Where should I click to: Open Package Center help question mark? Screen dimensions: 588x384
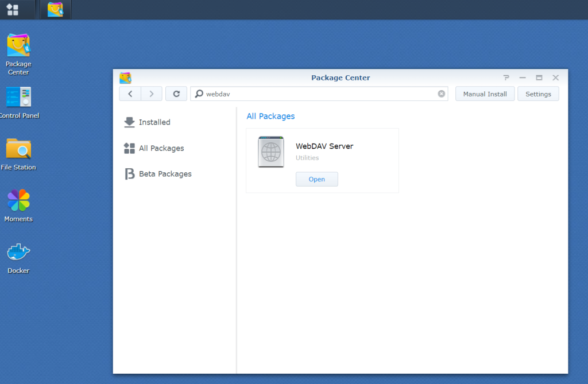pyautogui.click(x=506, y=77)
